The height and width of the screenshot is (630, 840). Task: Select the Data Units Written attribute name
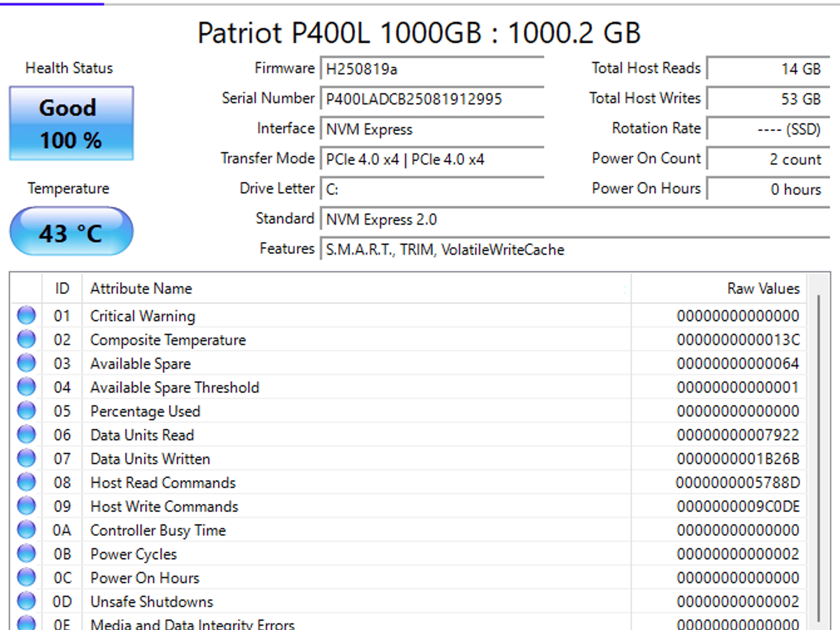coord(150,459)
